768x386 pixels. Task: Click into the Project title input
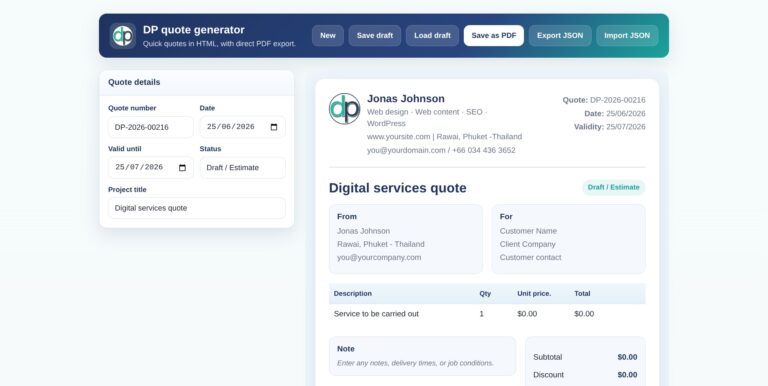tap(196, 208)
